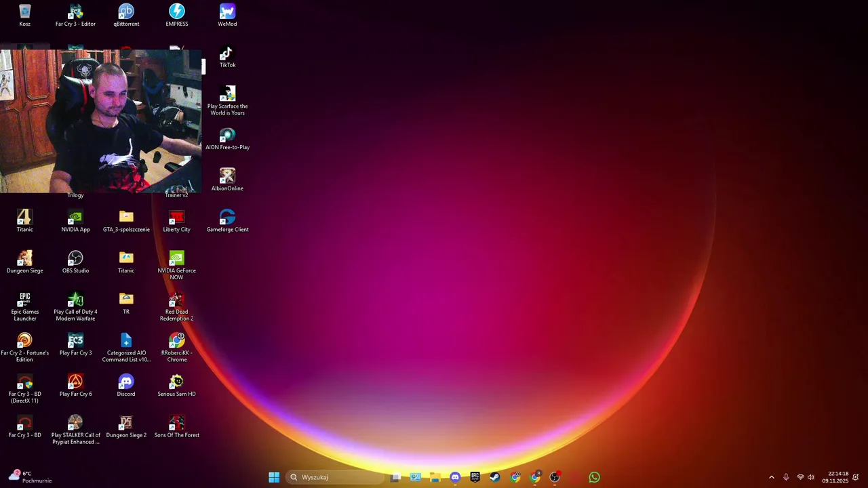Image resolution: width=868 pixels, height=488 pixels.
Task: Open qBittorrent desktop shortcut
Action: tap(126, 16)
